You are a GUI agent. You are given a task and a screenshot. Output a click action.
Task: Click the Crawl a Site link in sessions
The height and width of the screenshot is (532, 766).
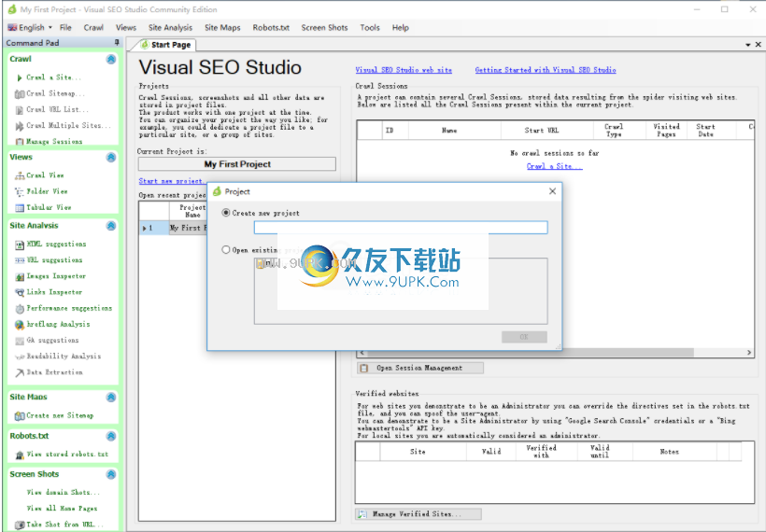tap(555, 166)
